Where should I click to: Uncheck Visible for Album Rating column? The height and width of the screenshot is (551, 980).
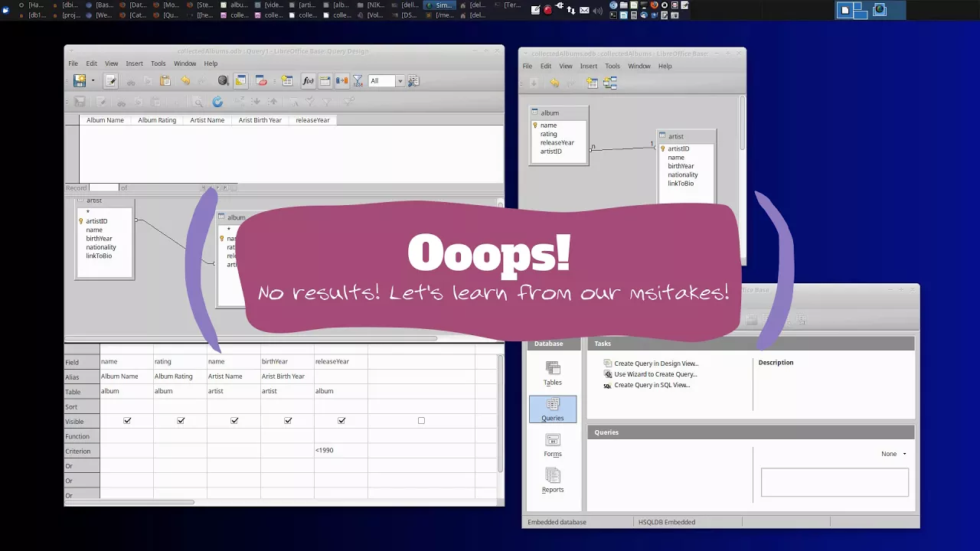pos(181,421)
